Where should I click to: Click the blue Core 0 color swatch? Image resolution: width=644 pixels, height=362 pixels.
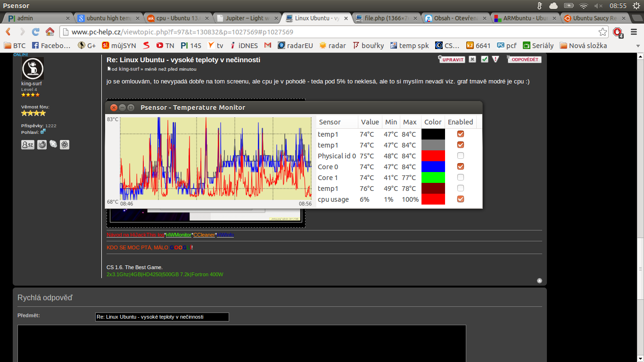tap(433, 166)
